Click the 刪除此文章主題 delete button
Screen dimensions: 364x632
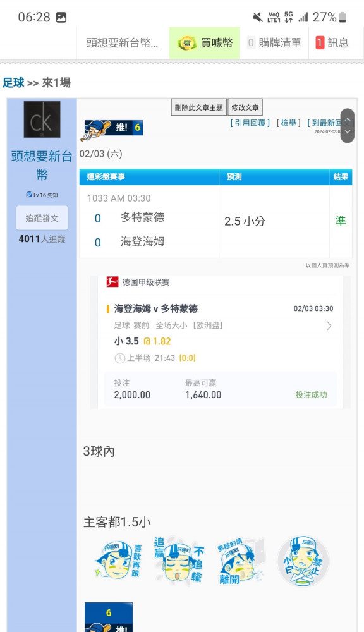(x=198, y=107)
